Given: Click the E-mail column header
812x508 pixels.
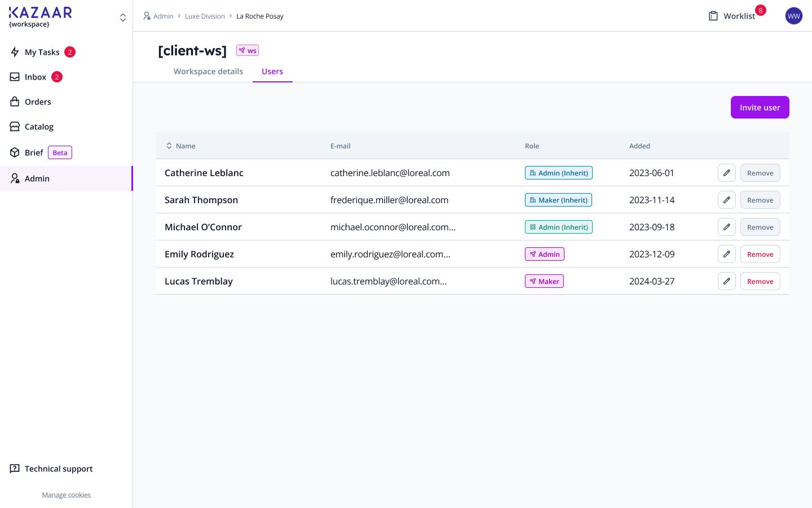Looking at the screenshot, I should click(x=341, y=146).
